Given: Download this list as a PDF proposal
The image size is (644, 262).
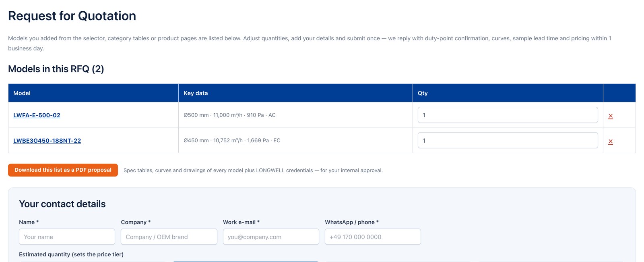Looking at the screenshot, I should pyautogui.click(x=63, y=170).
